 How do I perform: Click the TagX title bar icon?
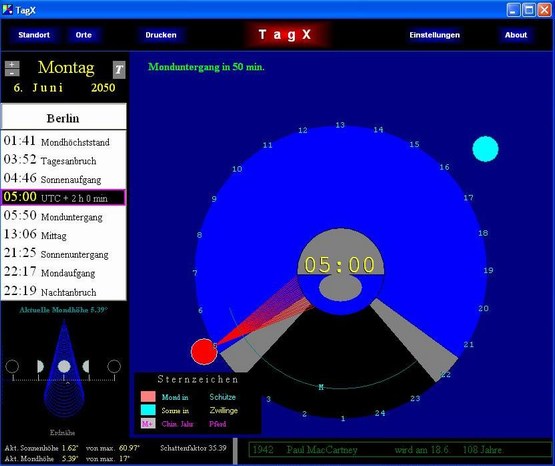click(x=7, y=10)
